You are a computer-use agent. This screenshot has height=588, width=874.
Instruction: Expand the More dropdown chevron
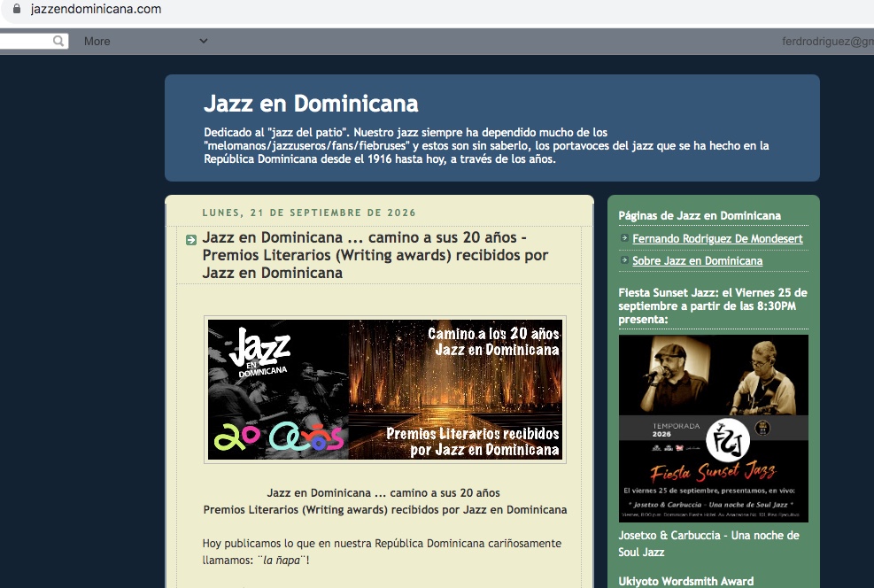coord(204,41)
